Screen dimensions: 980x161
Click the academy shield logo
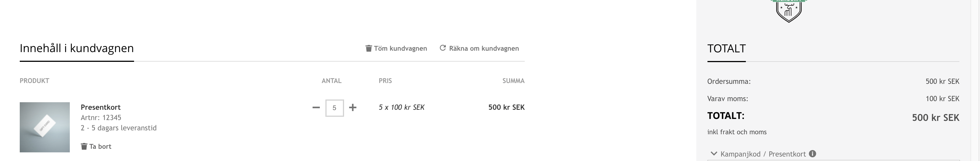789,10
